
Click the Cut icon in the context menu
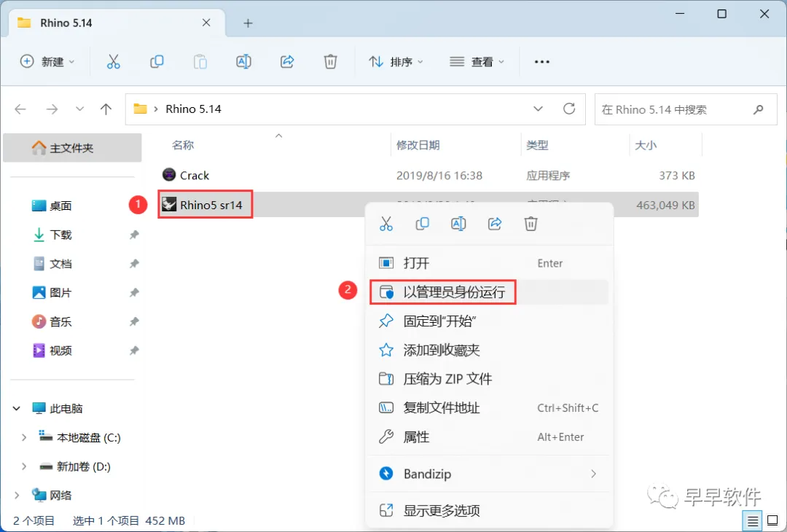pyautogui.click(x=386, y=224)
